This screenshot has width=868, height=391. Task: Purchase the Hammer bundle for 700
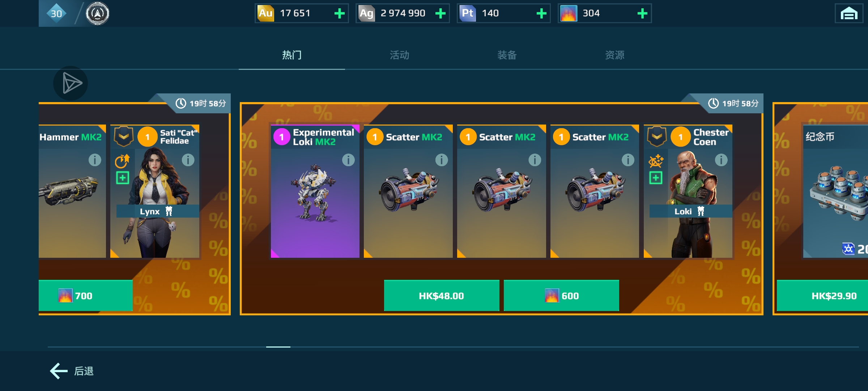tap(86, 295)
